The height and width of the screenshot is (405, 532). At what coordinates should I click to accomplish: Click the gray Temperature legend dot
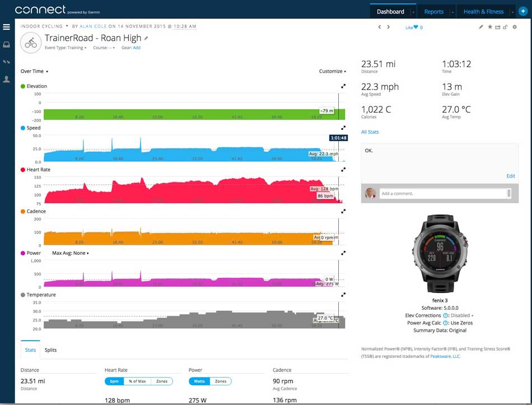23,295
